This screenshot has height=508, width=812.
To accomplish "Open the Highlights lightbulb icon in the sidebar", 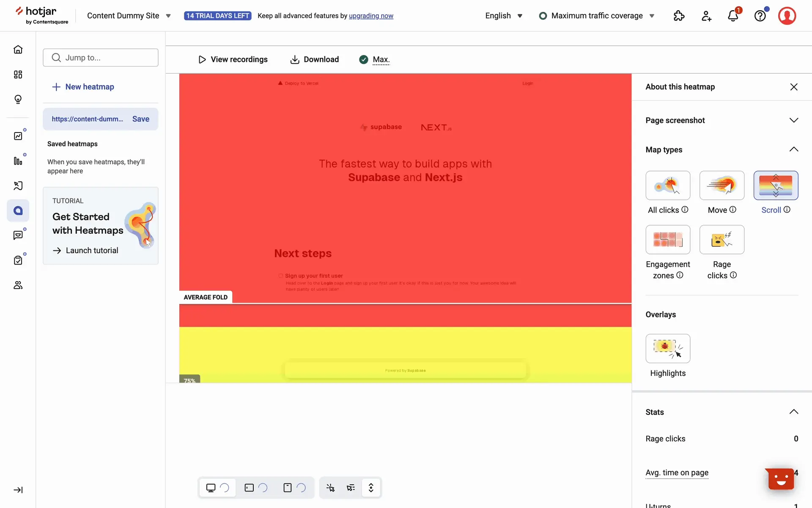I will click(18, 99).
